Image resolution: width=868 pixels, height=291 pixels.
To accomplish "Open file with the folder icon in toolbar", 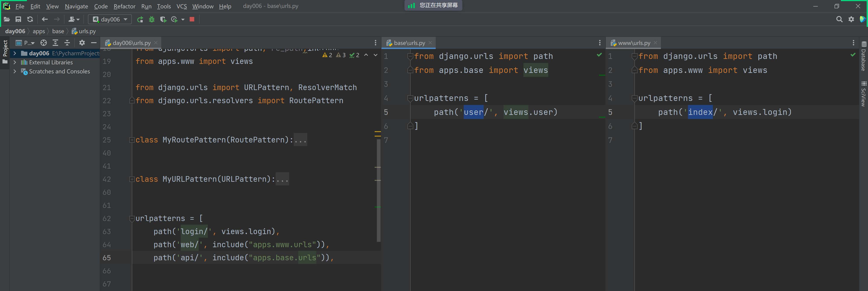I will pyautogui.click(x=7, y=19).
